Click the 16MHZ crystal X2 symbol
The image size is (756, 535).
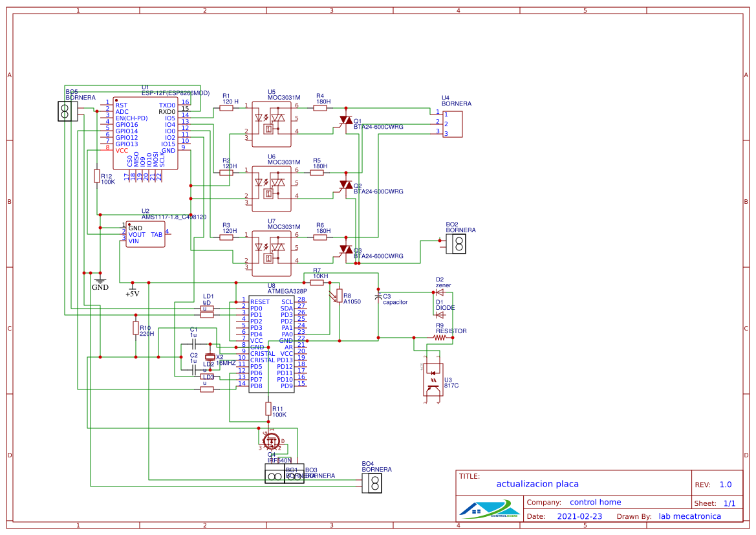pos(211,358)
